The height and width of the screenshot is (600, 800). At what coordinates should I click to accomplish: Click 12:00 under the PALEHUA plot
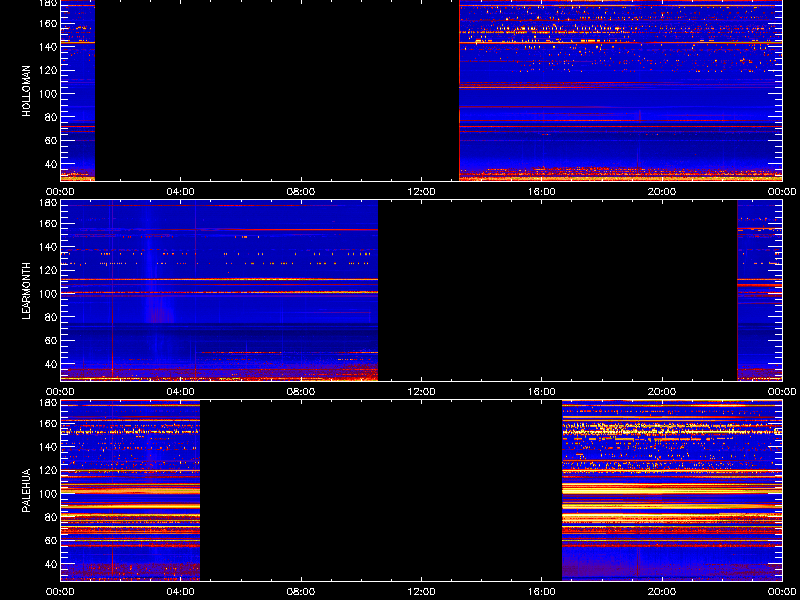(x=421, y=592)
